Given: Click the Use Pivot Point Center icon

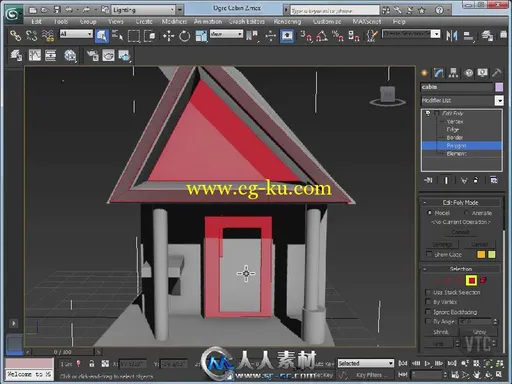Looking at the screenshot, I should pyautogui.click(x=252, y=36).
